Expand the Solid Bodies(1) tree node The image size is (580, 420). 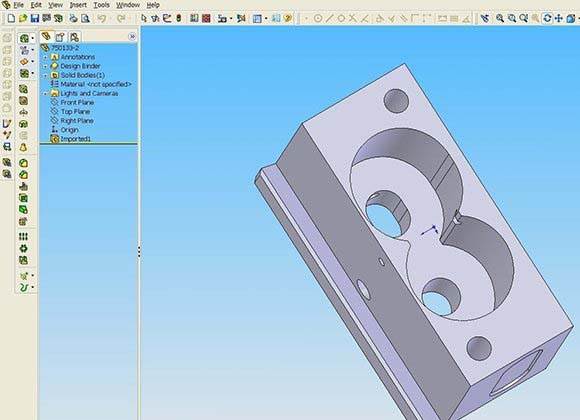[46, 75]
